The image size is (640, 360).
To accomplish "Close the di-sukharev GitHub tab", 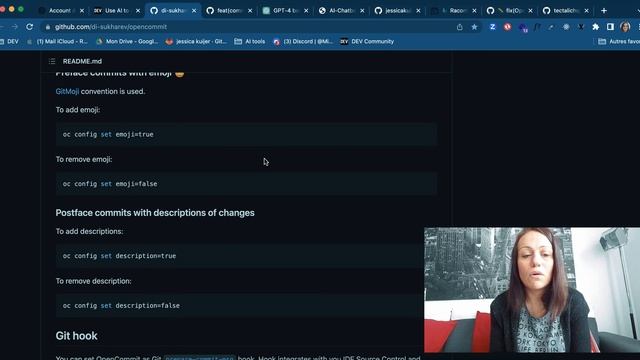I will click(194, 11).
